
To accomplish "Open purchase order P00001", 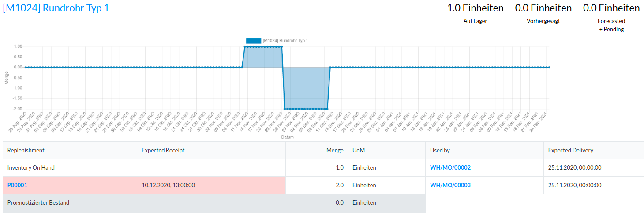I will point(17,185).
